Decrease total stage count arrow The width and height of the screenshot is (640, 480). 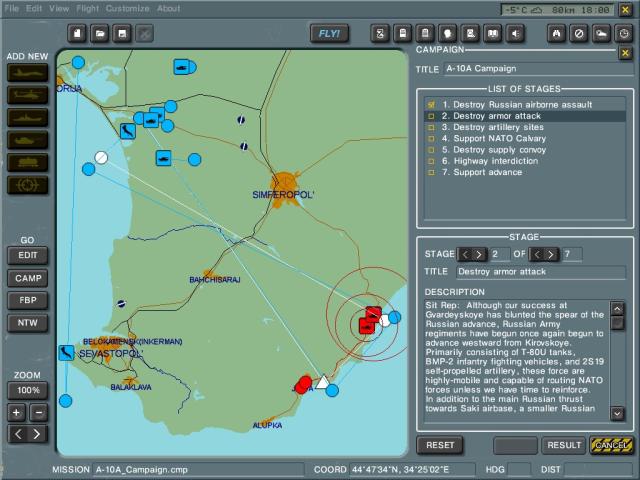[x=535, y=254]
